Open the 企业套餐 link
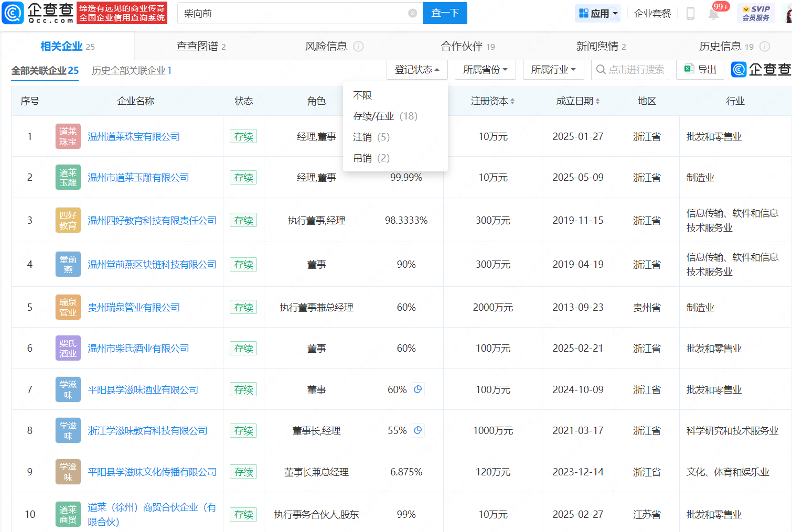Image resolution: width=792 pixels, height=532 pixels. coord(652,13)
